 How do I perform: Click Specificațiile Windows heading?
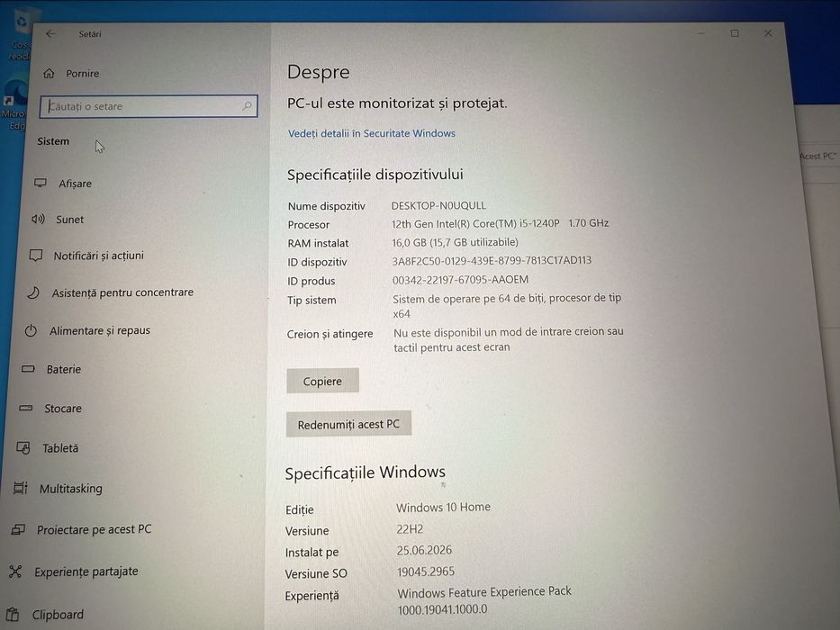366,473
